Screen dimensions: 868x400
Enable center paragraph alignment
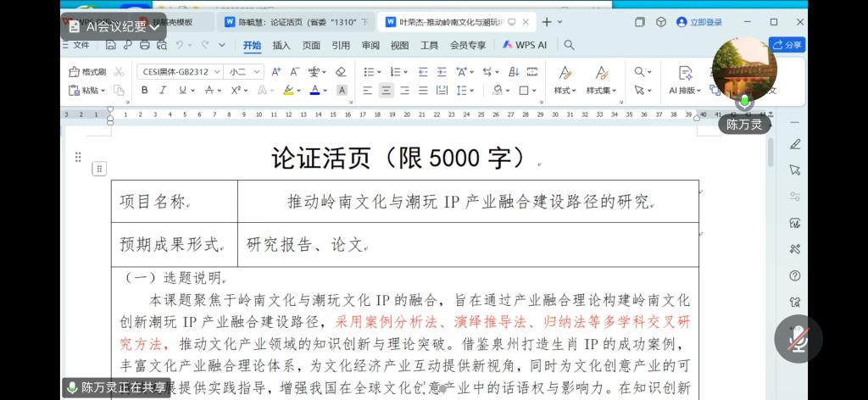386,90
